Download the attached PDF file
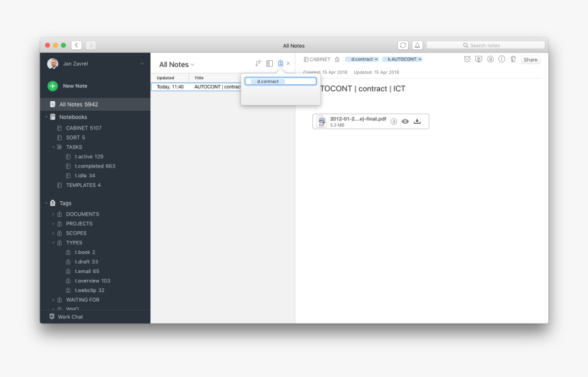The width and height of the screenshot is (588, 377). [x=417, y=122]
